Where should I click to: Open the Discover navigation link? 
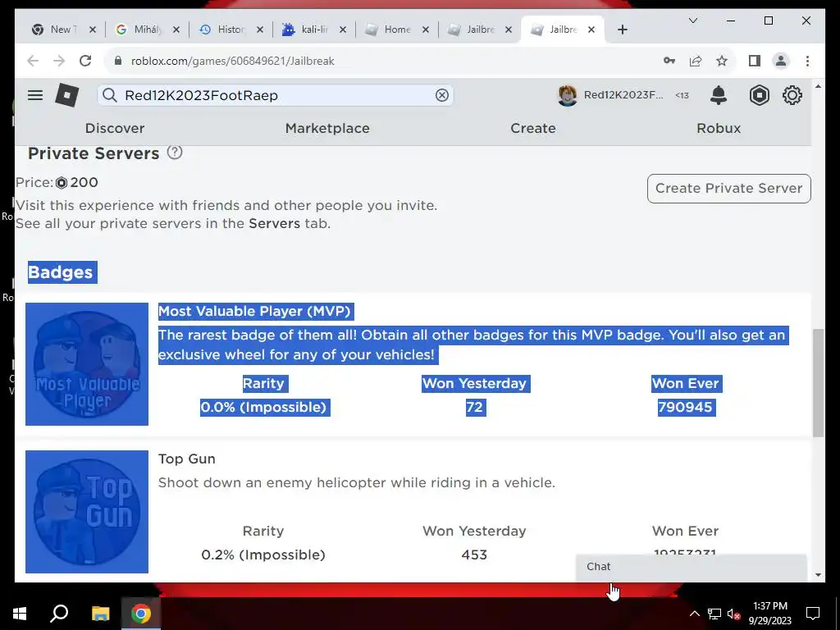pyautogui.click(x=115, y=129)
